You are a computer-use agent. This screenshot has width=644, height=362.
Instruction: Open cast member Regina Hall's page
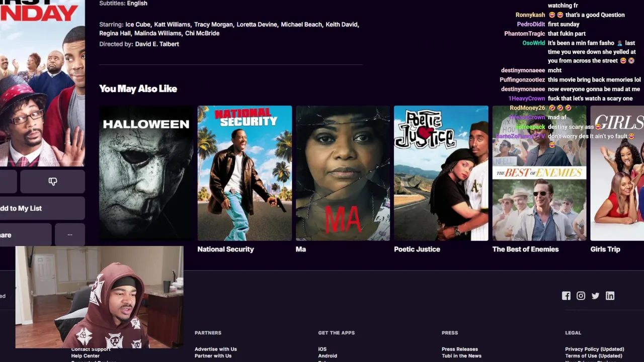[x=115, y=33]
